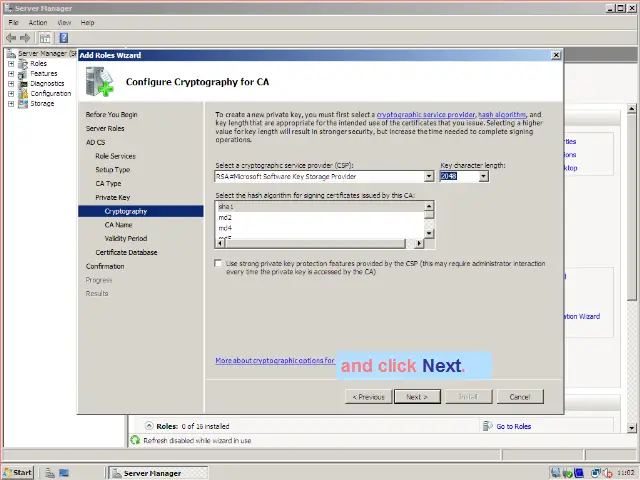Select the Features node icon in tree
Viewport: 640px width, 480px height.
(x=23, y=74)
